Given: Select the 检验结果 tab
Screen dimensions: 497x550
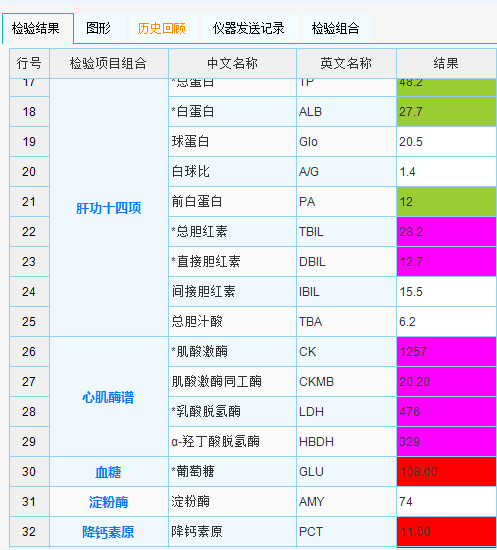Looking at the screenshot, I should point(36,28).
